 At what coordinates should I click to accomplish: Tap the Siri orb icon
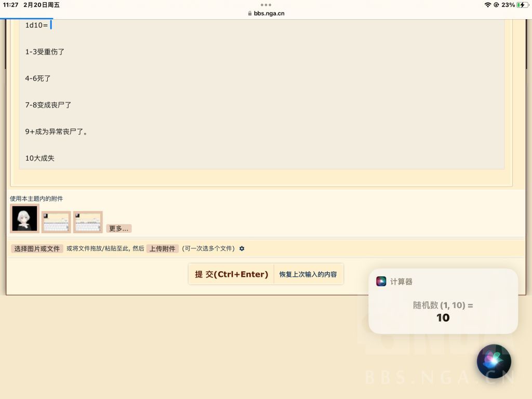click(494, 362)
